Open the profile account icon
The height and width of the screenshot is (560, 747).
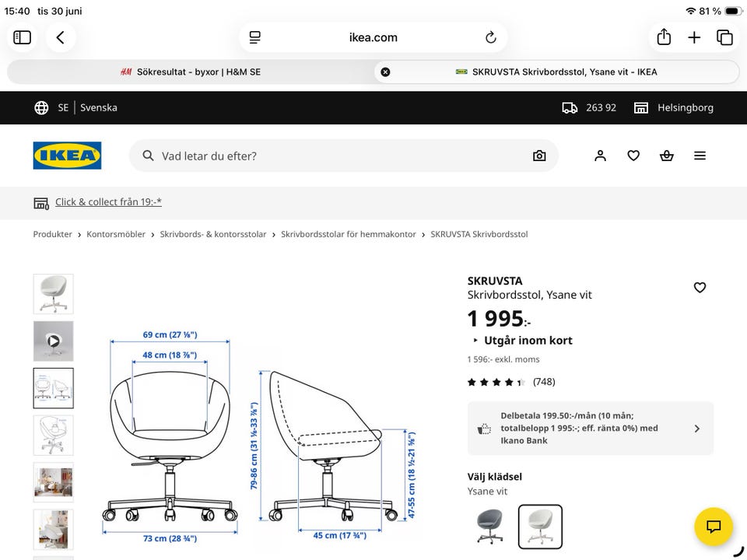tap(600, 156)
